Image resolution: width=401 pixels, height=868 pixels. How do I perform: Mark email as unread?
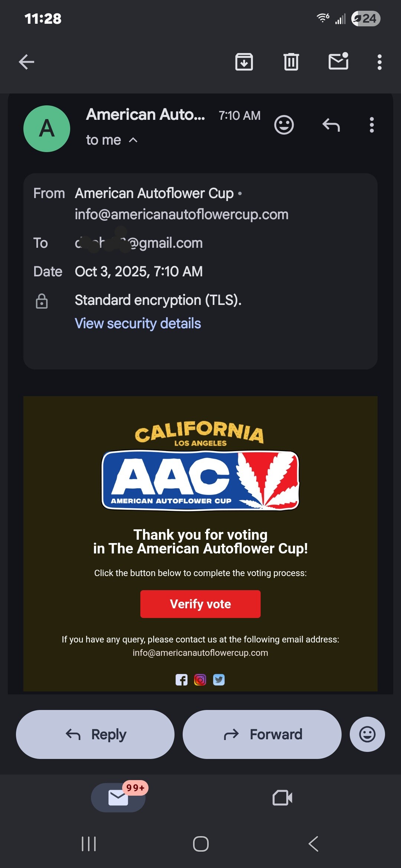pyautogui.click(x=338, y=62)
